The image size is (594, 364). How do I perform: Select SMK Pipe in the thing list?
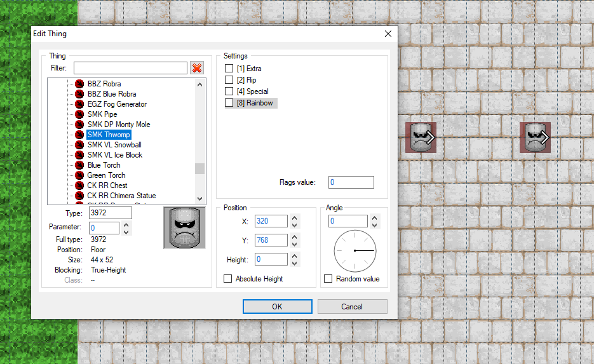pyautogui.click(x=102, y=114)
